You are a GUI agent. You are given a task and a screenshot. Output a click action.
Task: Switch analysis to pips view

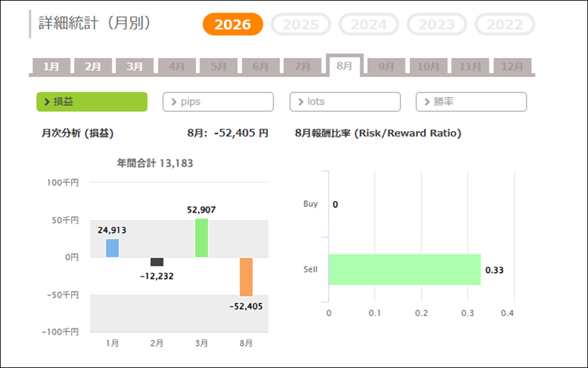218,102
